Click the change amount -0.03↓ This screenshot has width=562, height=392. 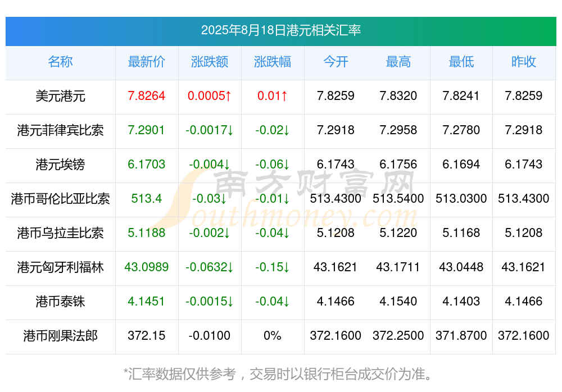[209, 198]
